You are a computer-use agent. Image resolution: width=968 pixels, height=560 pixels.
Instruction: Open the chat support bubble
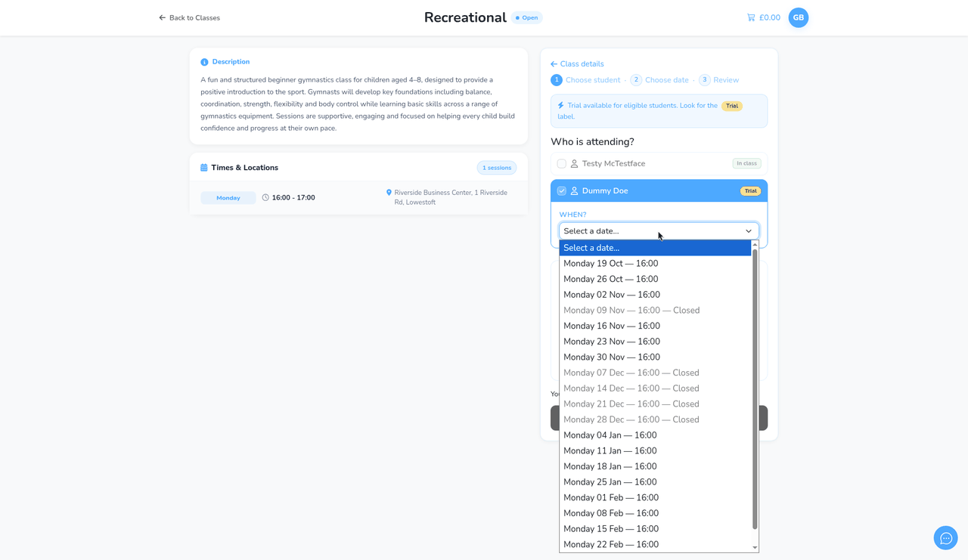click(x=946, y=538)
